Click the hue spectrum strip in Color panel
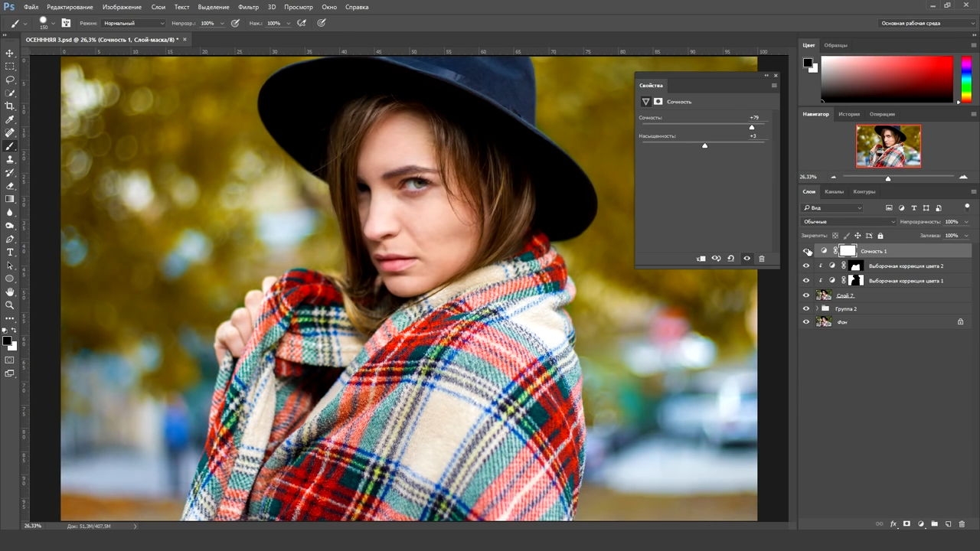The width and height of the screenshot is (980, 551). (x=965, y=79)
